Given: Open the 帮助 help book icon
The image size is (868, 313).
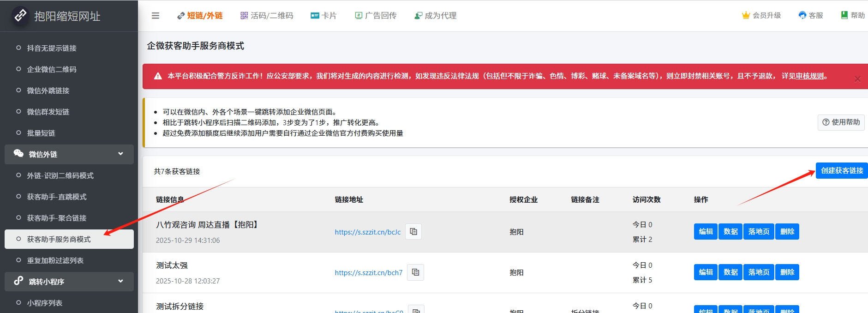Looking at the screenshot, I should coord(844,15).
